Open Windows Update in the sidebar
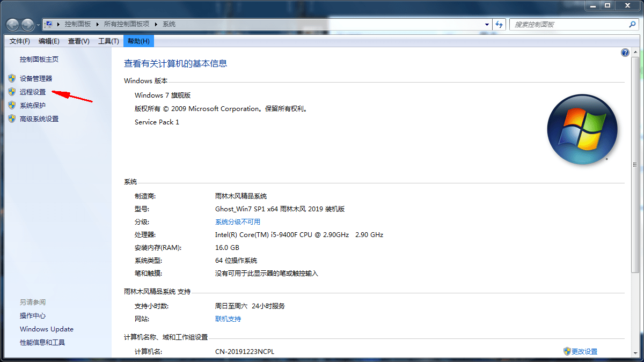This screenshot has height=362, width=644. click(47, 329)
